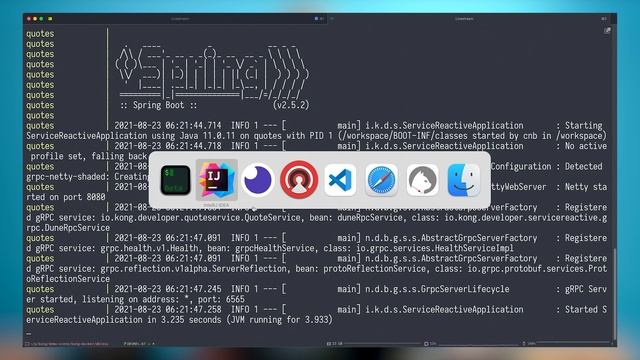Click the '06:21:47.258' timestamp
The image size is (640, 360).
193,309
